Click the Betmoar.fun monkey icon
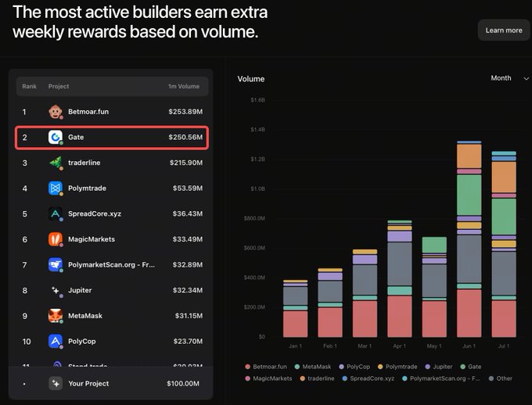This screenshot has width=532, height=405. click(56, 112)
